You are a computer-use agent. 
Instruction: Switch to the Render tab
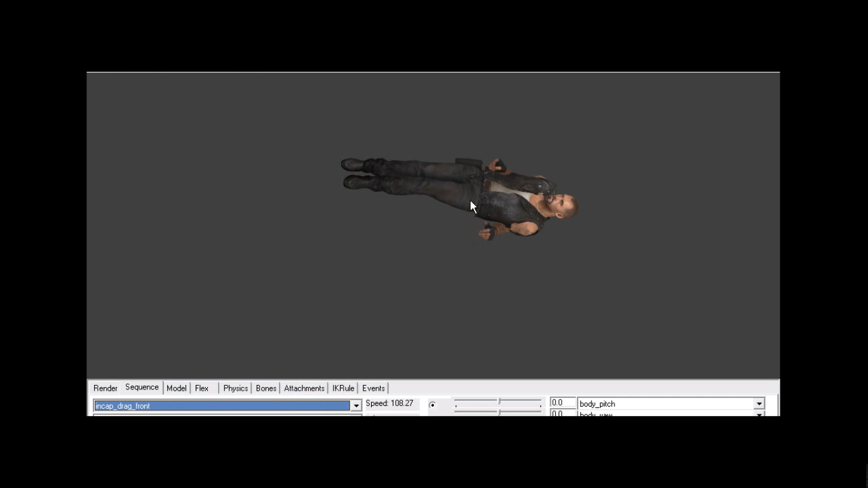tap(105, 388)
